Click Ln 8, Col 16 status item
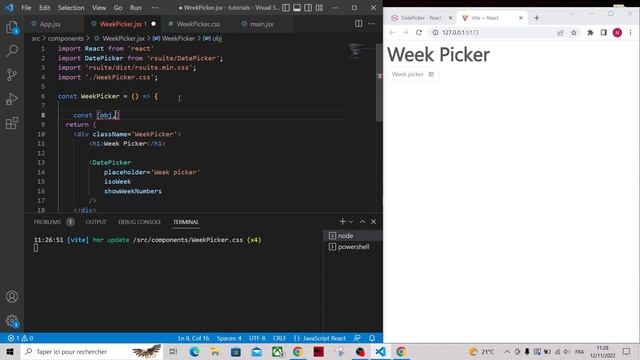640x360 pixels. pyautogui.click(x=194, y=338)
